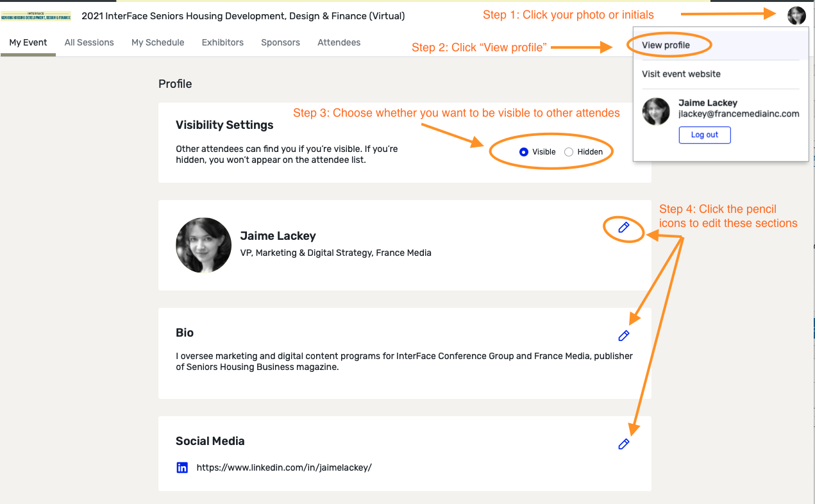The image size is (815, 504).
Task: Select the Visible radio button
Action: tap(524, 152)
